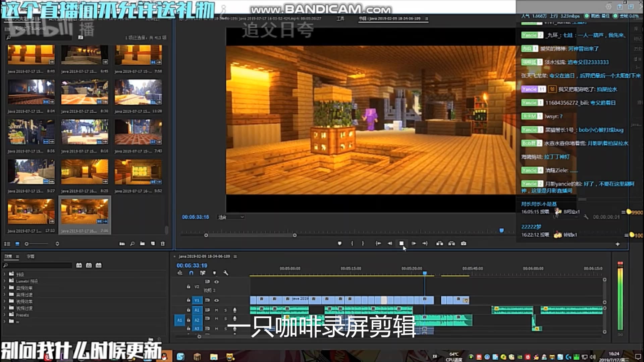Open program monitor panel menu
This screenshot has width=644, height=362.
click(x=427, y=18)
